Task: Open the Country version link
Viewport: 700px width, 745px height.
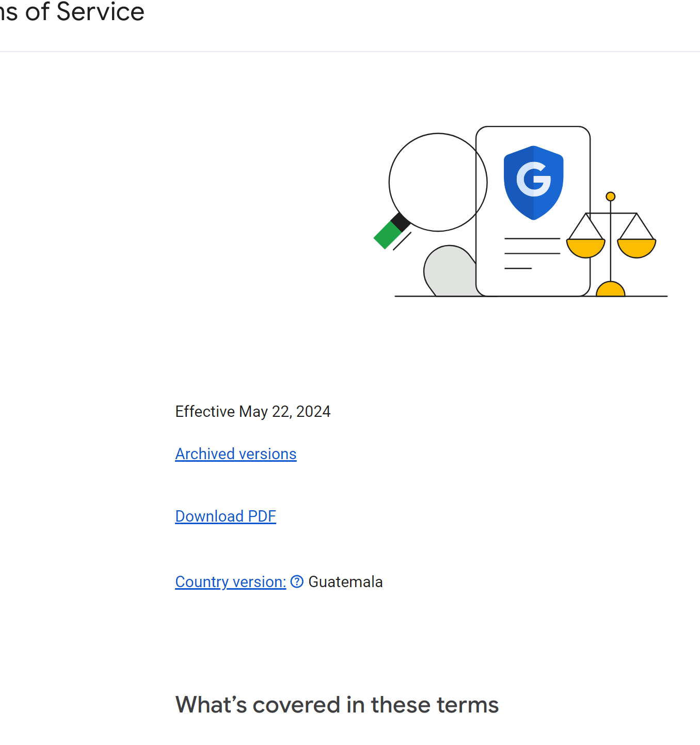Action: coord(230,582)
